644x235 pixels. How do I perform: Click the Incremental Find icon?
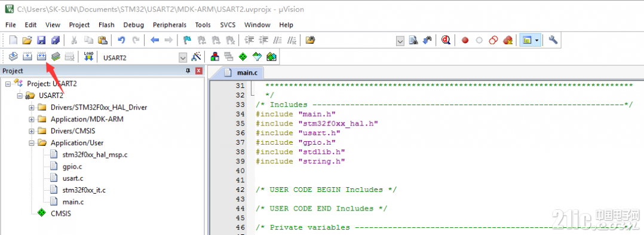coord(427,40)
